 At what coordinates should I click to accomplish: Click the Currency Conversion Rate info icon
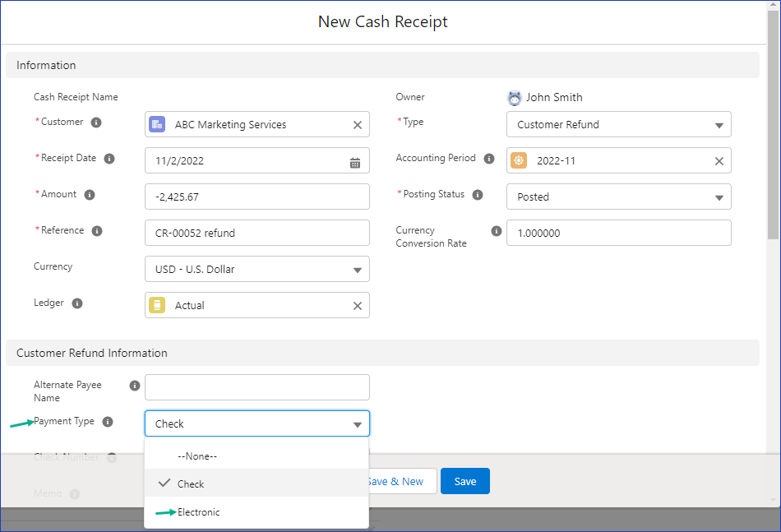(496, 230)
